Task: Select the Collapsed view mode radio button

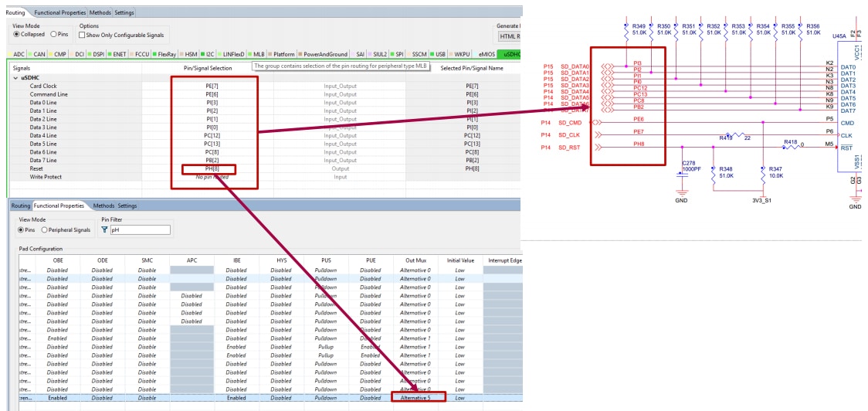Action: point(16,35)
